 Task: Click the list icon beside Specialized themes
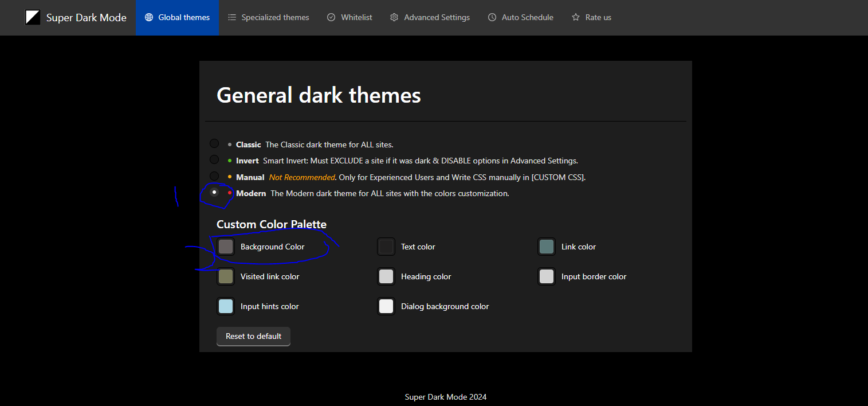[232, 17]
